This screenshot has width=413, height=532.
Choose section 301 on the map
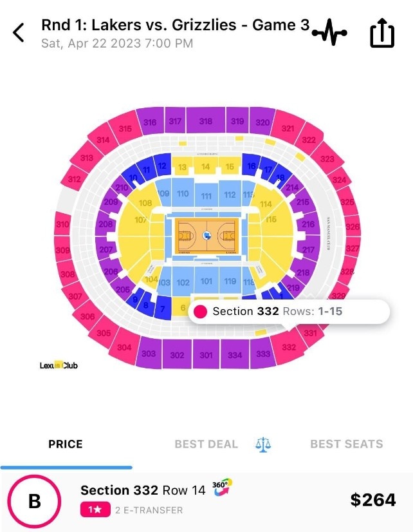(206, 355)
